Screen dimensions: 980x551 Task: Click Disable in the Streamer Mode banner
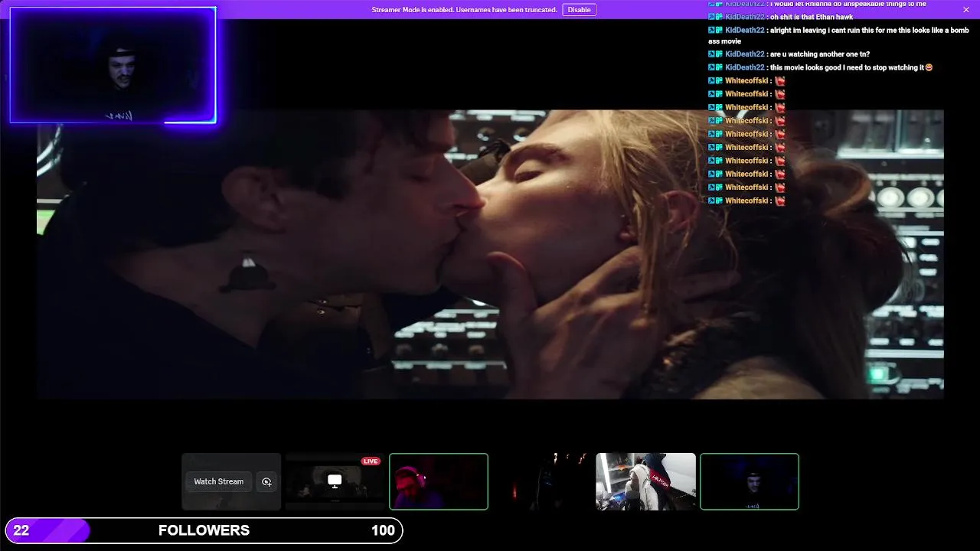click(x=579, y=10)
